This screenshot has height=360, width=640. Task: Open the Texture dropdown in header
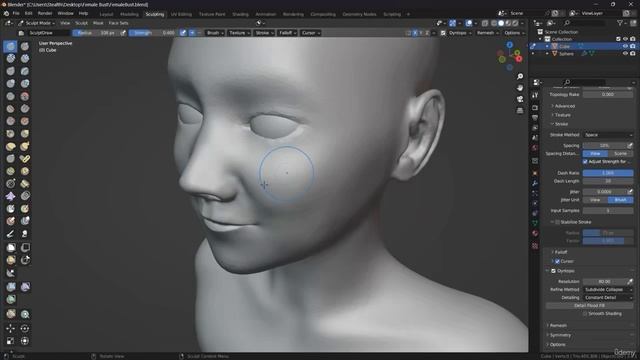coord(239,33)
